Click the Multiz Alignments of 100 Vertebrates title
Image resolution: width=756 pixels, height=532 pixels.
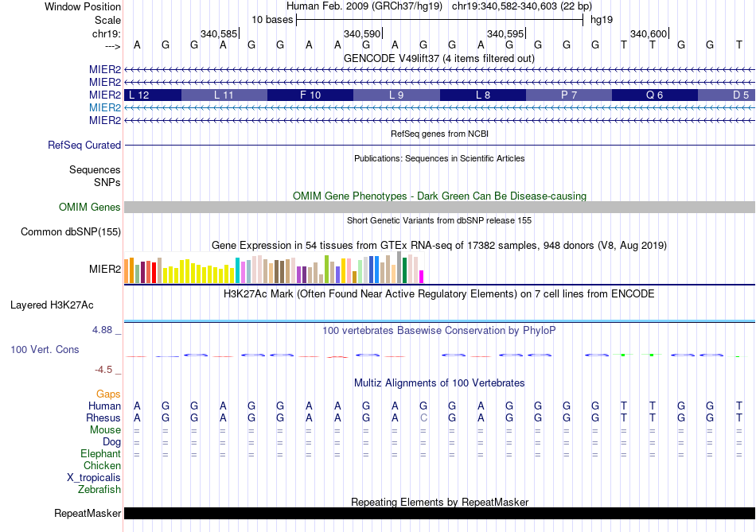coord(439,383)
